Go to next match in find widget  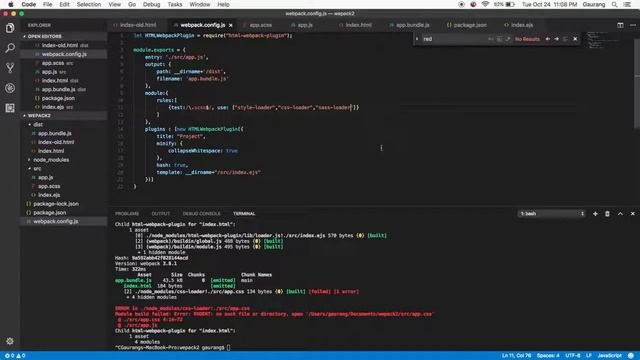(556, 39)
